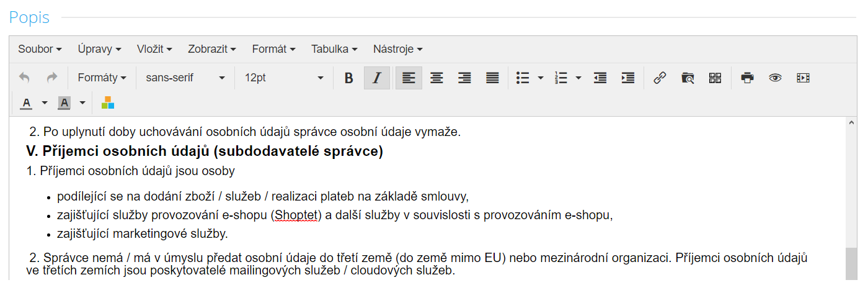The image size is (868, 285).
Task: Click the Popis section heading
Action: click(x=30, y=18)
